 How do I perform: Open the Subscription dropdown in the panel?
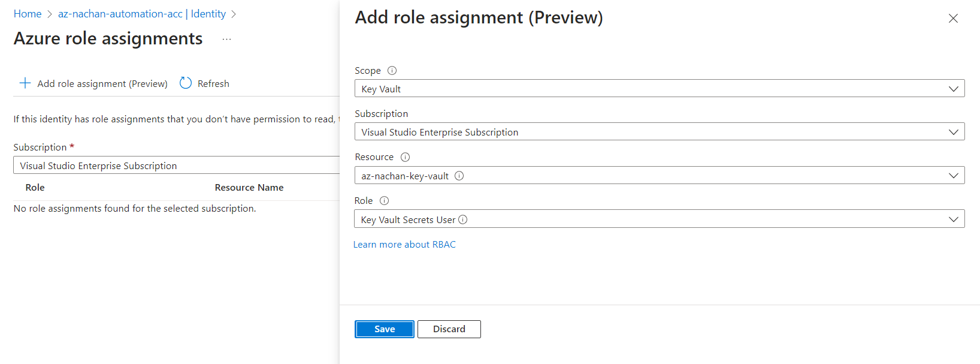click(x=953, y=132)
